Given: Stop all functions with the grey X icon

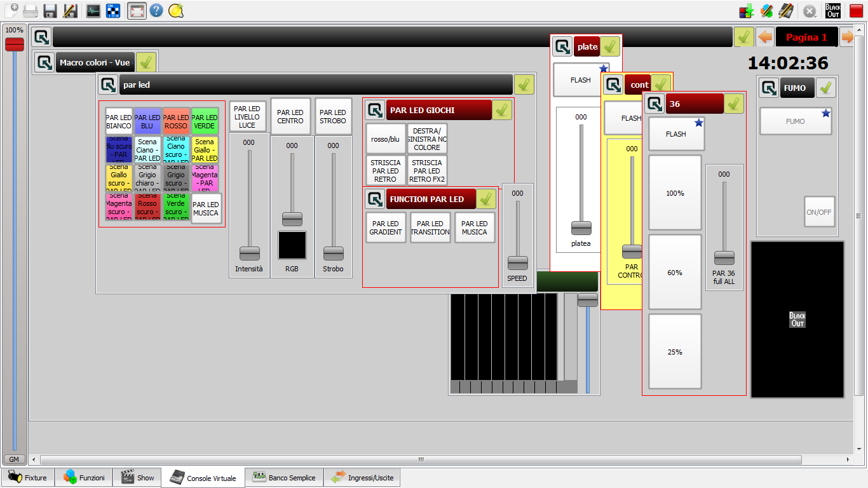Looking at the screenshot, I should click(x=810, y=10).
